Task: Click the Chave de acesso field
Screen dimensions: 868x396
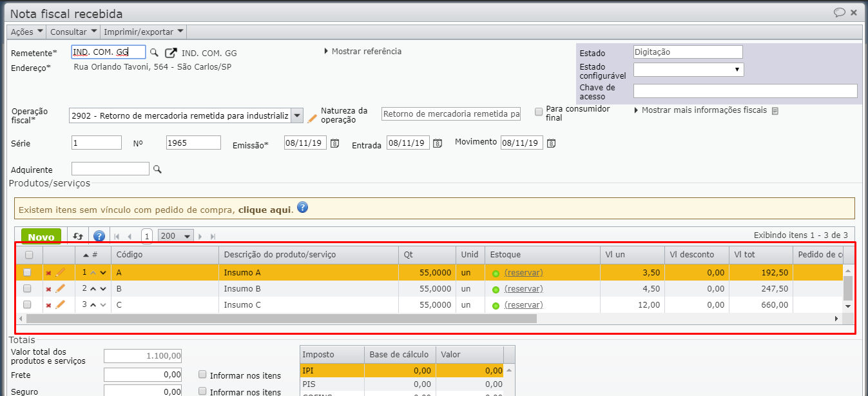Action: [x=746, y=91]
